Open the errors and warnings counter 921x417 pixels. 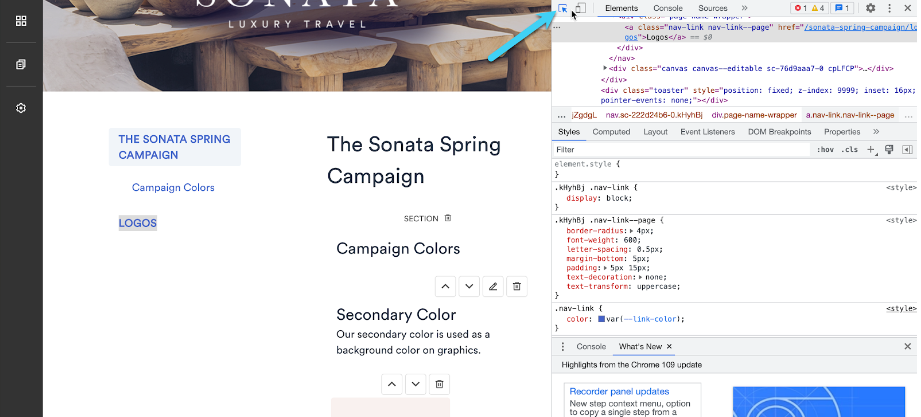pyautogui.click(x=809, y=8)
